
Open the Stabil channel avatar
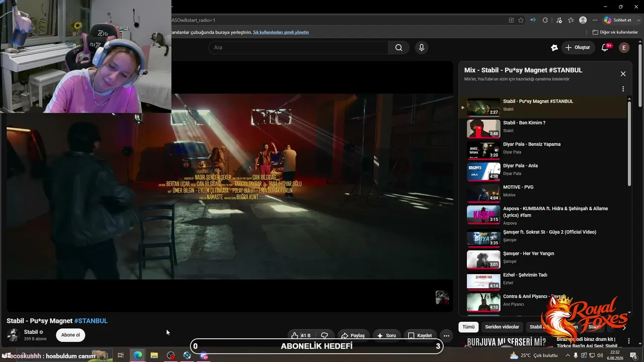tap(13, 335)
